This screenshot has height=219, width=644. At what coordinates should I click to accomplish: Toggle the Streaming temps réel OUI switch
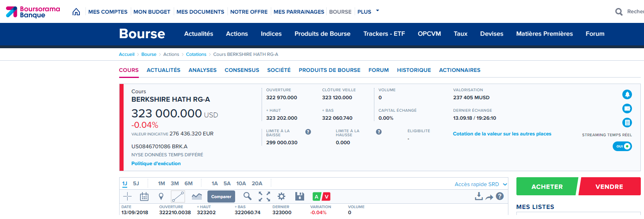[622, 146]
